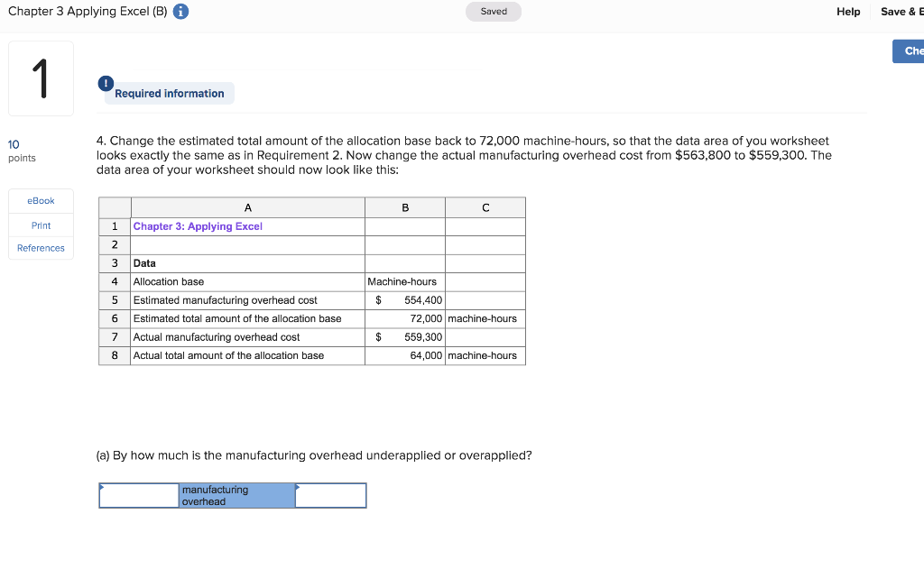The width and height of the screenshot is (924, 569).
Task: Click 'machine-hours' in row 6 column C
Action: coord(485,318)
